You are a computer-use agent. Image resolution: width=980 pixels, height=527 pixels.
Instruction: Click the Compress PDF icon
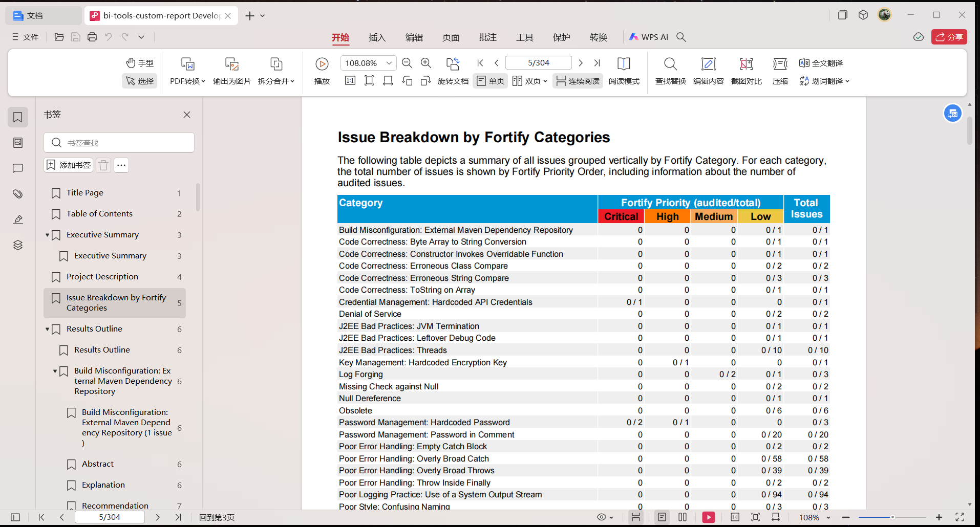click(780, 64)
